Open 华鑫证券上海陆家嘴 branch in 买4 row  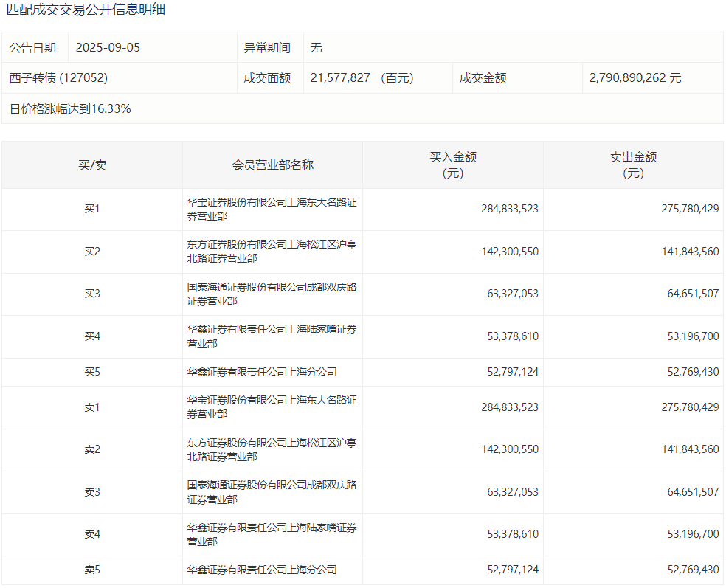[272, 337]
